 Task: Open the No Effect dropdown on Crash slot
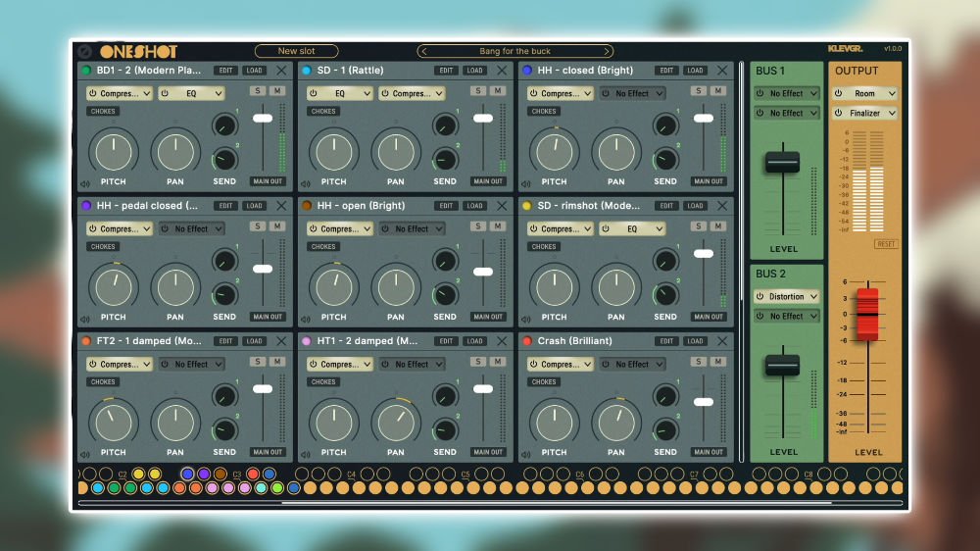[632, 364]
